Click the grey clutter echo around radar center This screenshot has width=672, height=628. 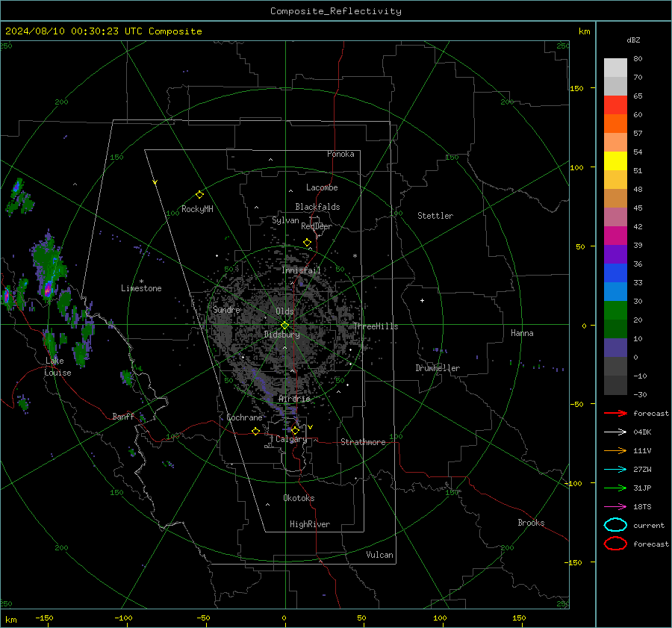click(x=284, y=325)
